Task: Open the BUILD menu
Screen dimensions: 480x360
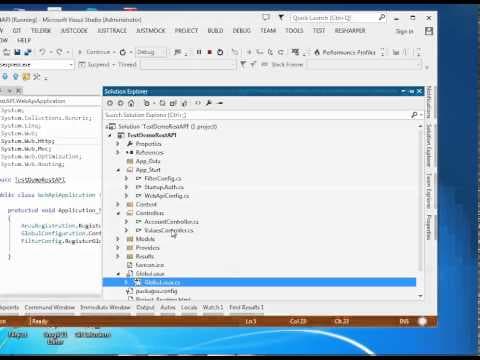Action: (215, 31)
